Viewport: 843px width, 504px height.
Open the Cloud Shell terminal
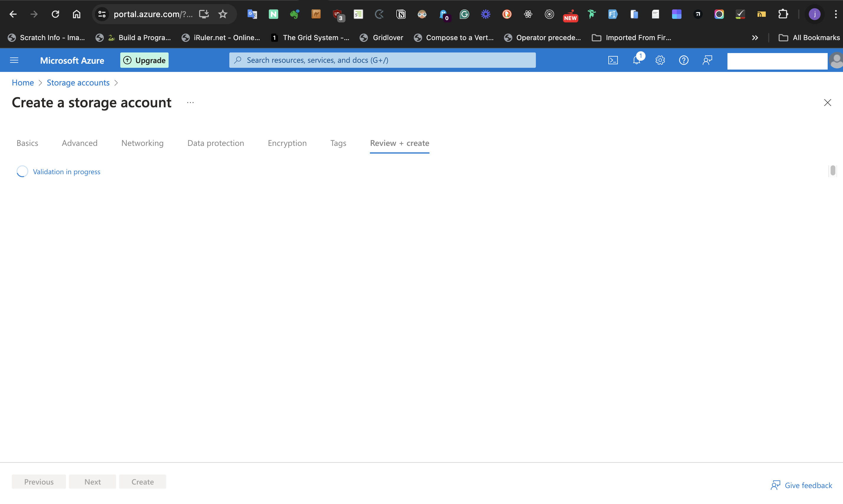613,60
